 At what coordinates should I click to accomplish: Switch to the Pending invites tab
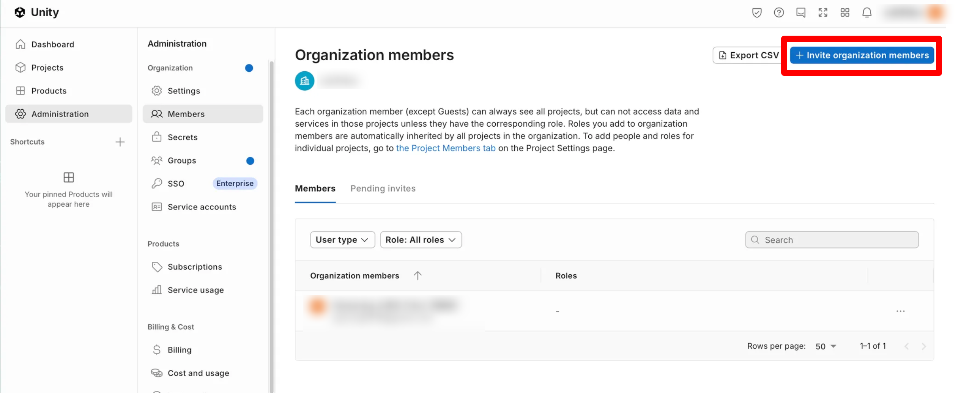[x=383, y=188]
